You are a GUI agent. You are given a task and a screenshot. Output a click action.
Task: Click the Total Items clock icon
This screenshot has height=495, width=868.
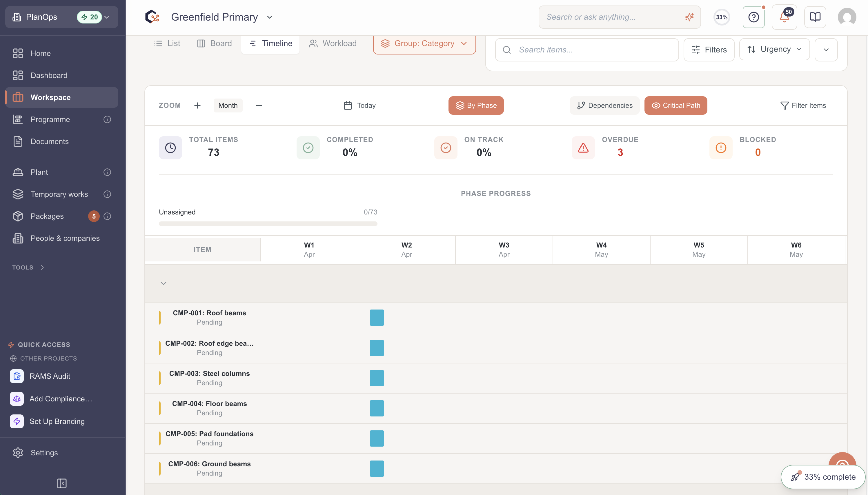pyautogui.click(x=170, y=148)
